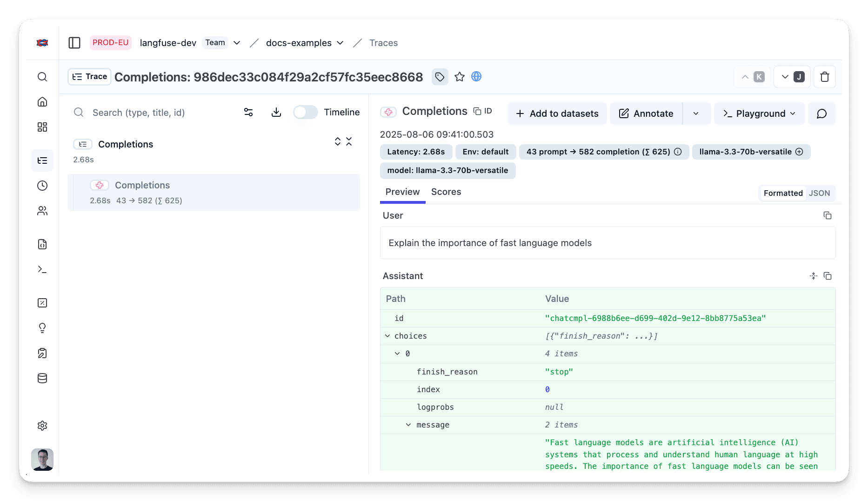Download the trace using the download icon
This screenshot has height=501, width=868.
pyautogui.click(x=276, y=112)
